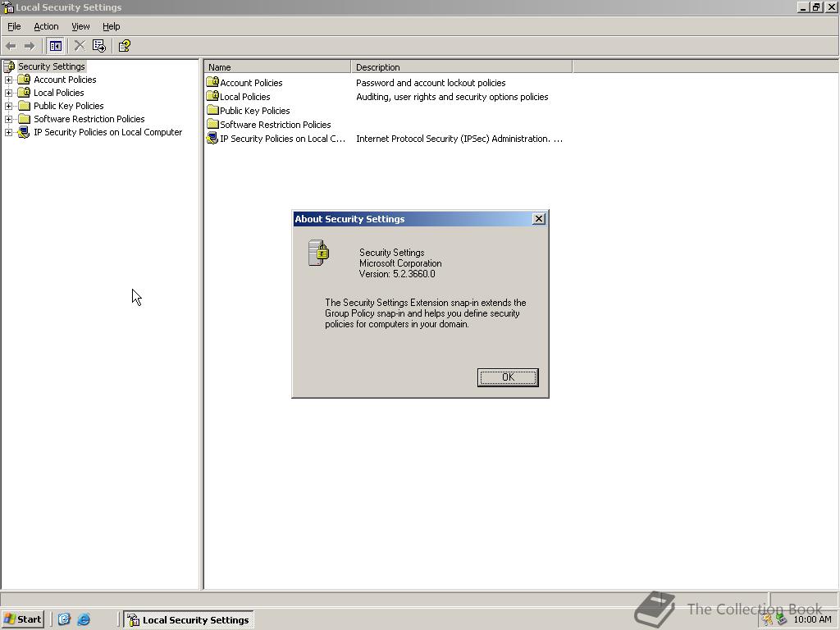Expand the Public Key Policies tree node
This screenshot has height=630, width=840.
point(8,106)
